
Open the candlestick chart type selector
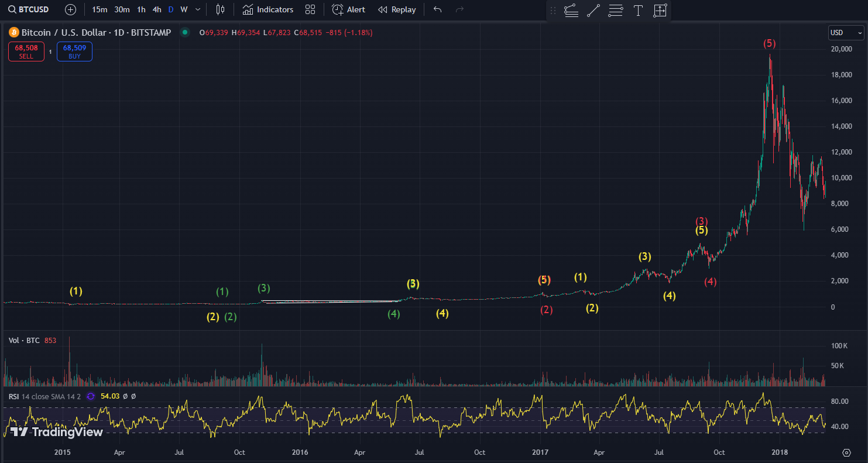tap(220, 9)
